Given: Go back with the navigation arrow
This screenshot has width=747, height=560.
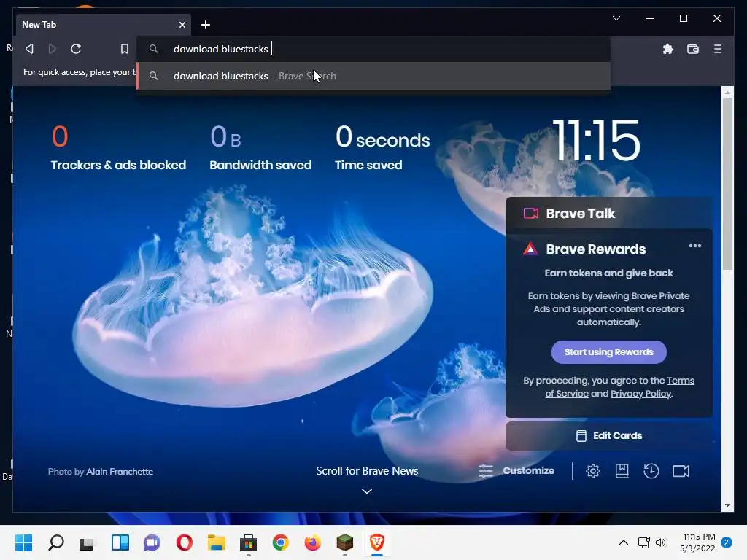Looking at the screenshot, I should point(29,49).
